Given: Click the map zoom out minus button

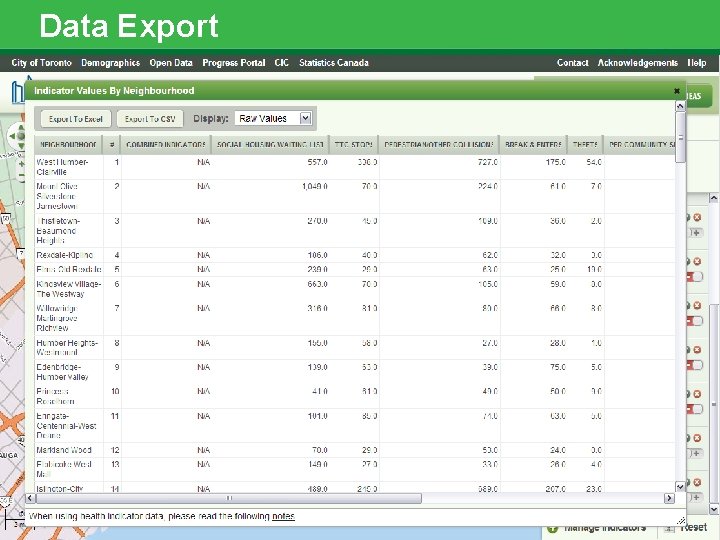Looking at the screenshot, I should click(21, 175).
